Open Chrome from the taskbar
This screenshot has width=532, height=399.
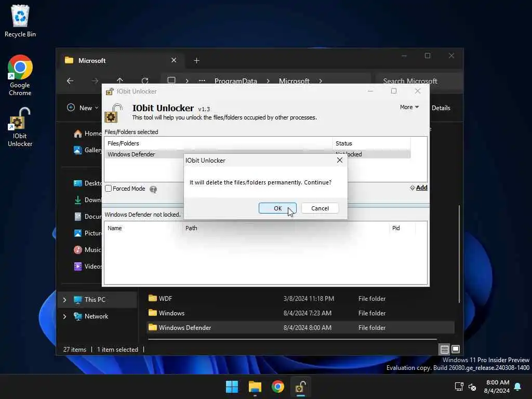277,387
